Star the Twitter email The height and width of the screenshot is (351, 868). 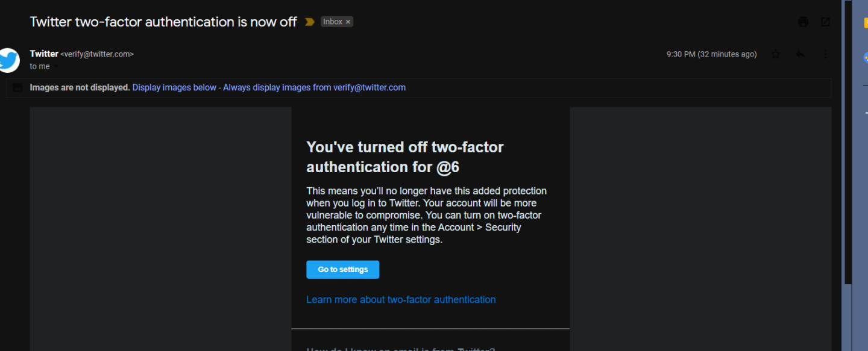(776, 54)
